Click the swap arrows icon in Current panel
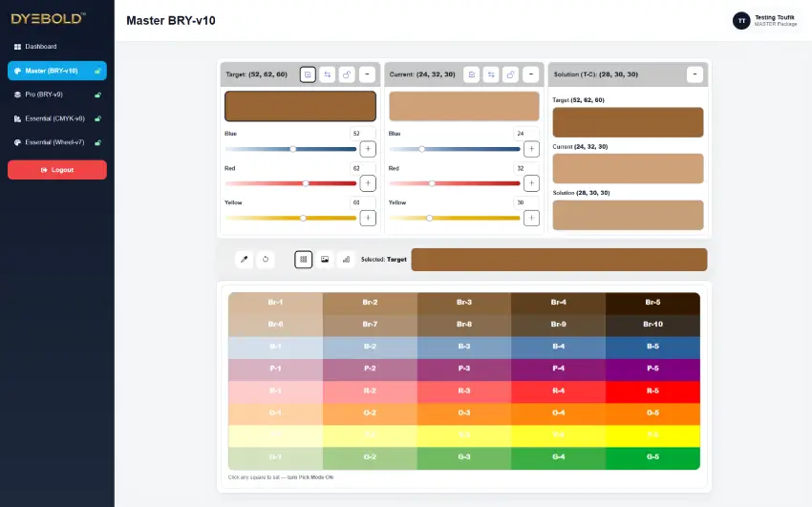812x507 pixels. (x=491, y=74)
